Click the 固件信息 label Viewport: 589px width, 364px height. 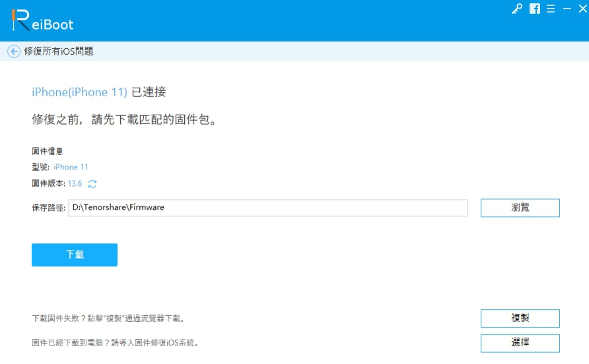click(x=48, y=151)
